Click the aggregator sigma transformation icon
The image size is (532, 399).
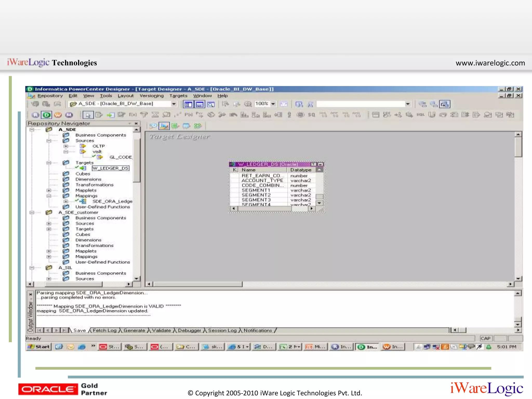(x=155, y=115)
